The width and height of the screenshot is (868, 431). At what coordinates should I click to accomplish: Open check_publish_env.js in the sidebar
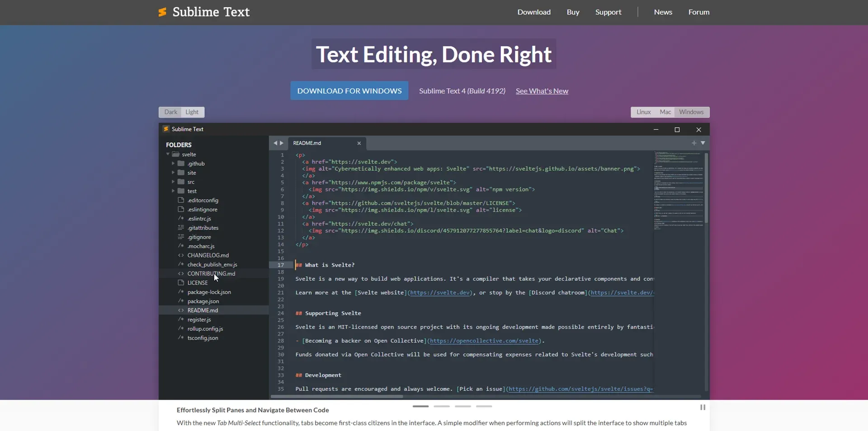click(x=212, y=265)
